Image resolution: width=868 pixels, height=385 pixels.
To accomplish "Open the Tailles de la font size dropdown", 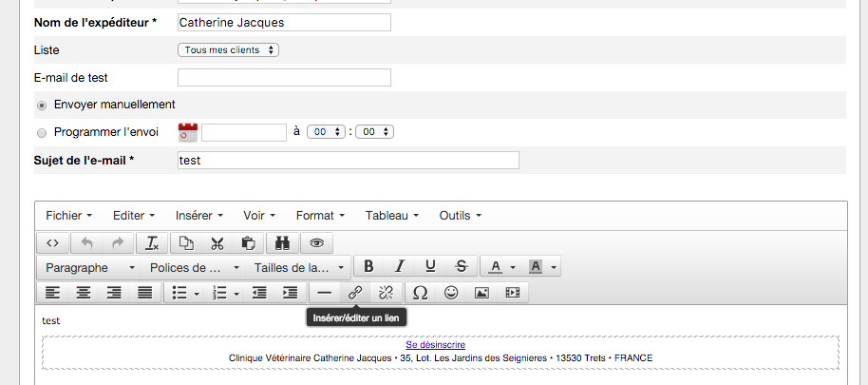I will 298,267.
